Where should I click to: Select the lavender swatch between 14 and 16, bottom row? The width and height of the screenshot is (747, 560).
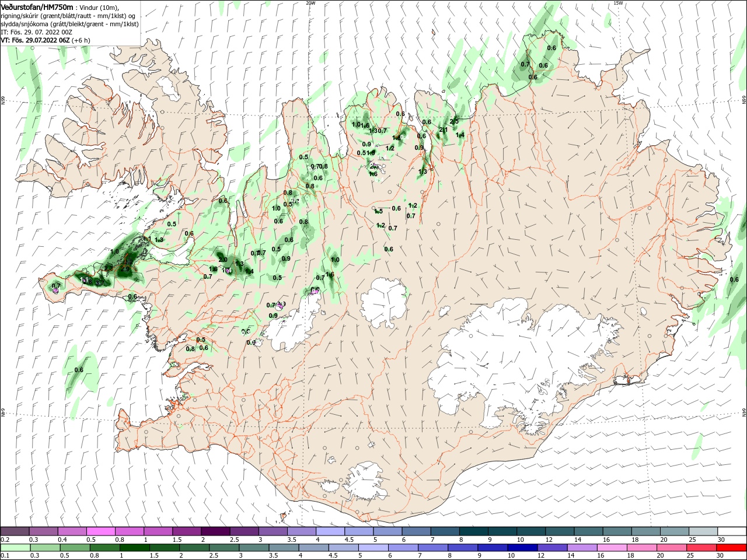582,548
